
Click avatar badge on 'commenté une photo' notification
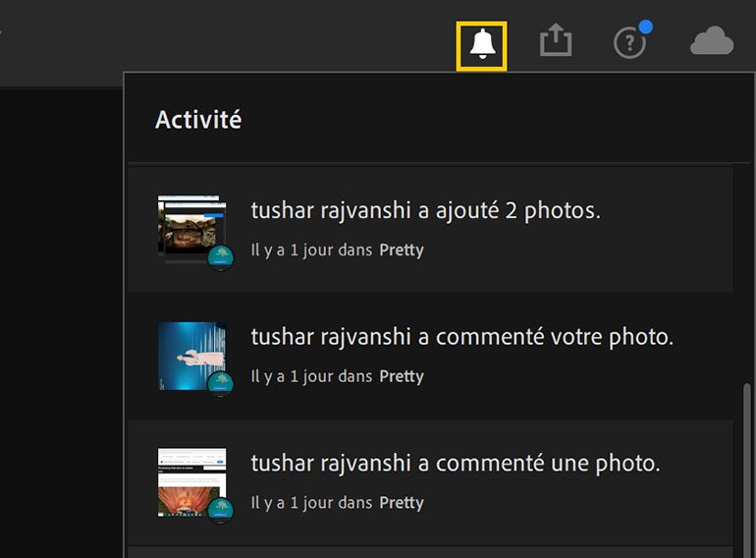pyautogui.click(x=220, y=510)
